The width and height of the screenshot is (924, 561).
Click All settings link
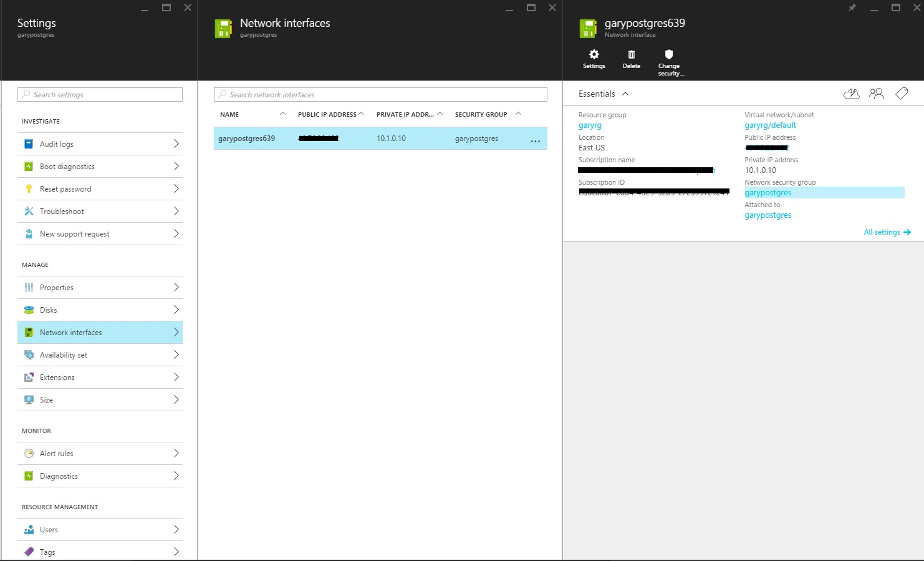tap(887, 232)
